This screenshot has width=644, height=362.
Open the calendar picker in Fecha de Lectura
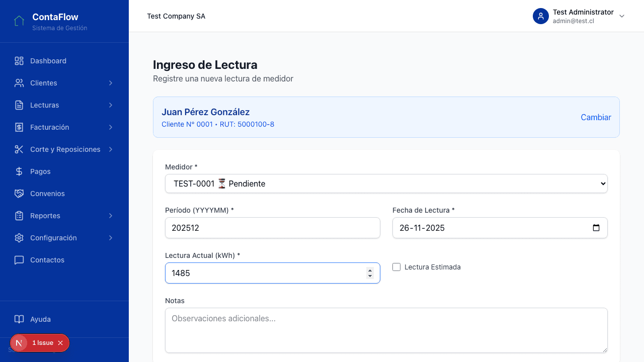[x=596, y=228]
